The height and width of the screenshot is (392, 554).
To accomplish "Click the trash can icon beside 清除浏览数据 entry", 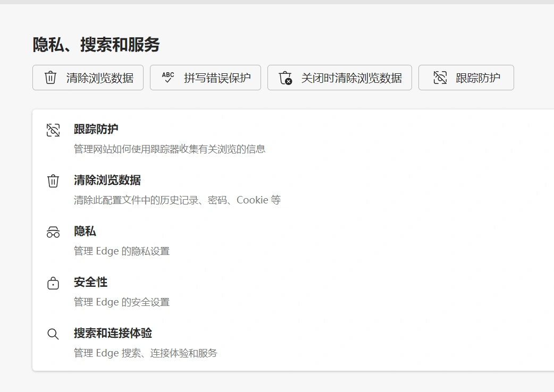I will [53, 181].
